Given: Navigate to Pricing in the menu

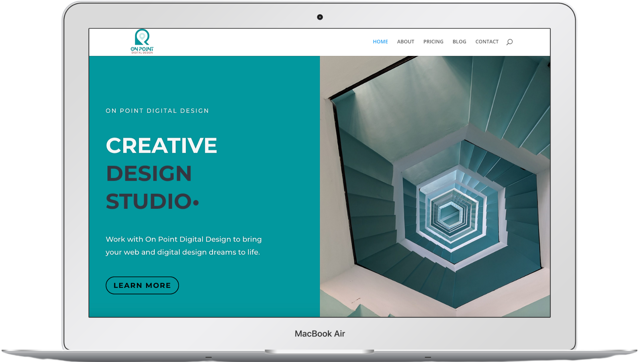Looking at the screenshot, I should 433,42.
